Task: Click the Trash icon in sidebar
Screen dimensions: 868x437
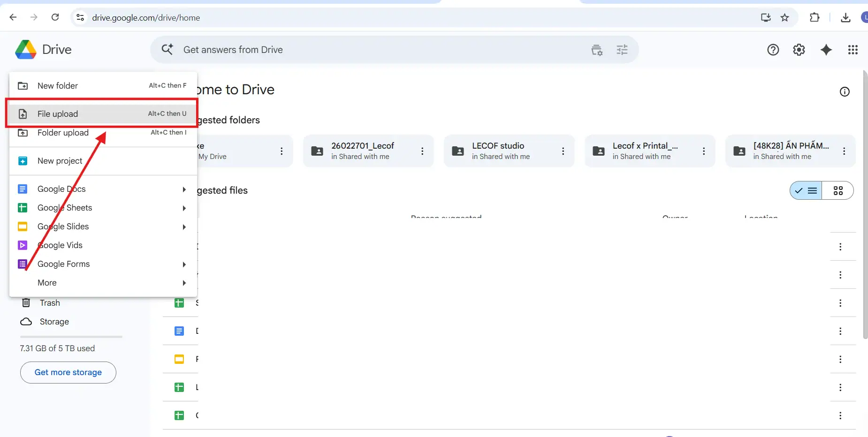Action: click(26, 303)
